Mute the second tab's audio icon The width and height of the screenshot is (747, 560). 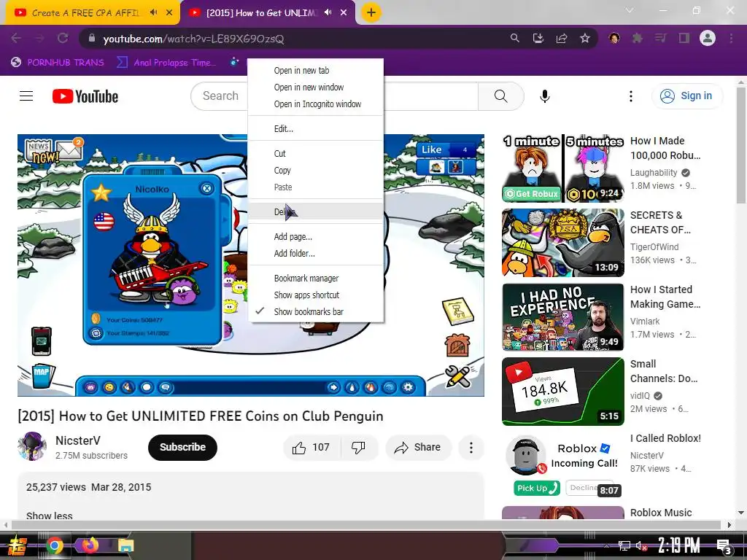click(x=328, y=12)
